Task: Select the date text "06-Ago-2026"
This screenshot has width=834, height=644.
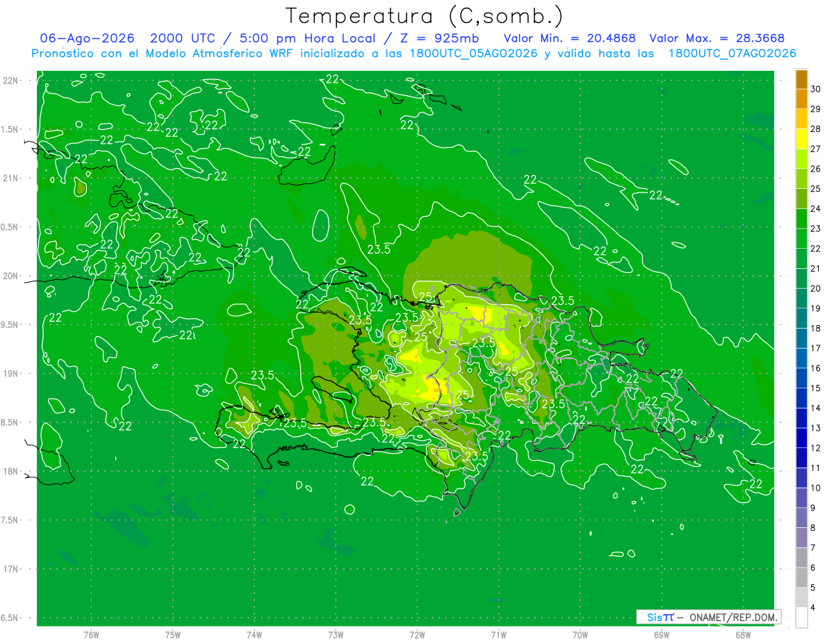Action: tap(87, 38)
